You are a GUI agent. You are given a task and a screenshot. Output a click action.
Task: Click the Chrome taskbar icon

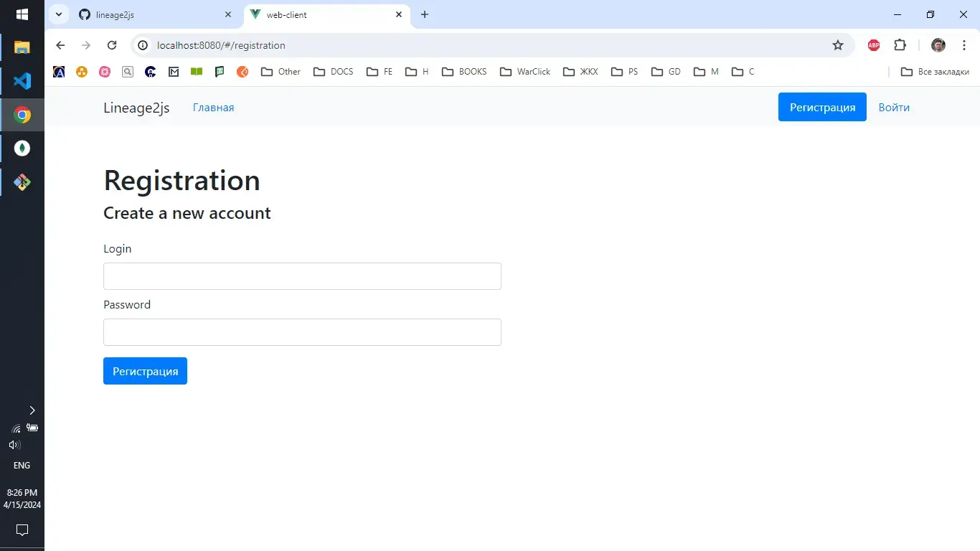(x=22, y=115)
